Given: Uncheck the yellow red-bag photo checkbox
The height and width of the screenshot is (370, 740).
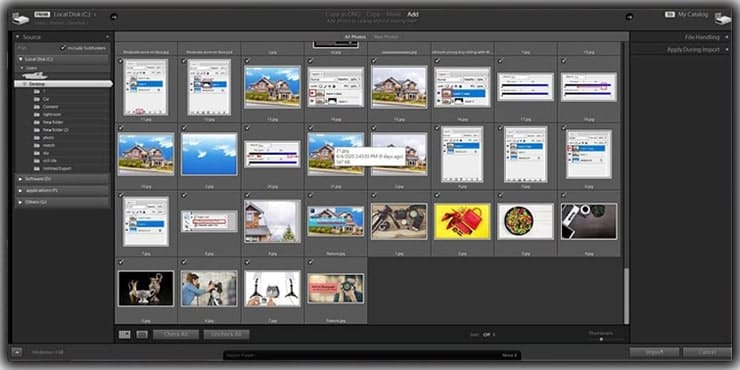Looking at the screenshot, I should point(437,195).
